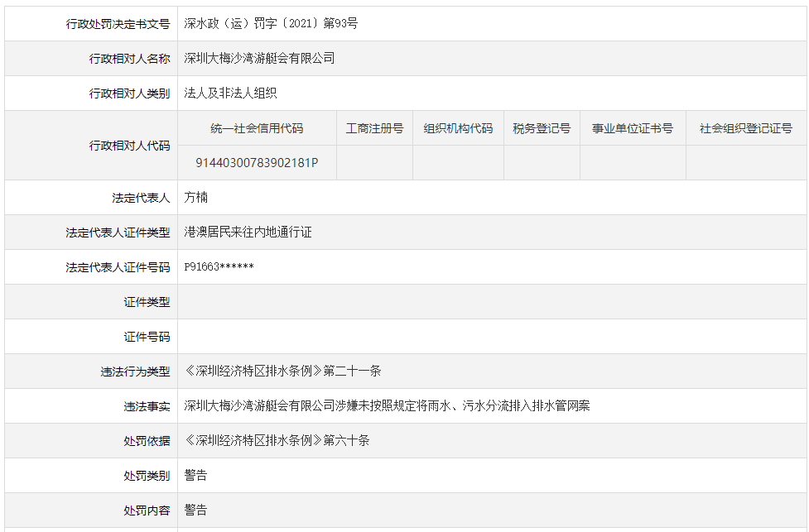The image size is (809, 532).
Task: Select the label 处罚类别
Action: (x=147, y=476)
